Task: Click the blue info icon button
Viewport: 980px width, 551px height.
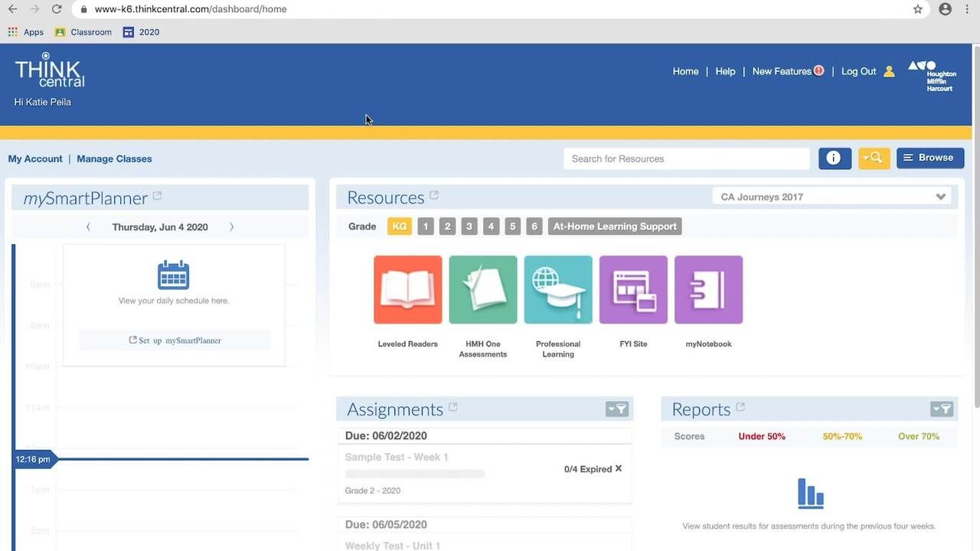Action: pos(835,158)
